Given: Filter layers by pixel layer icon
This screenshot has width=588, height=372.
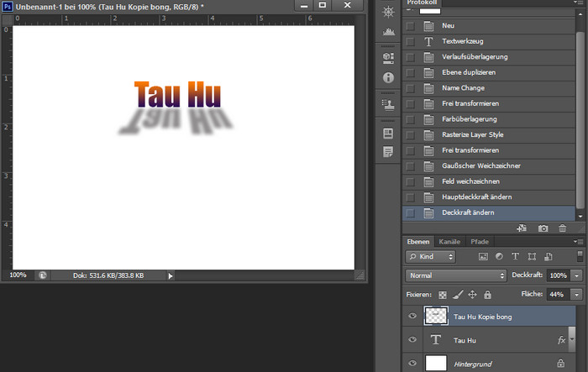Looking at the screenshot, I should tap(483, 256).
